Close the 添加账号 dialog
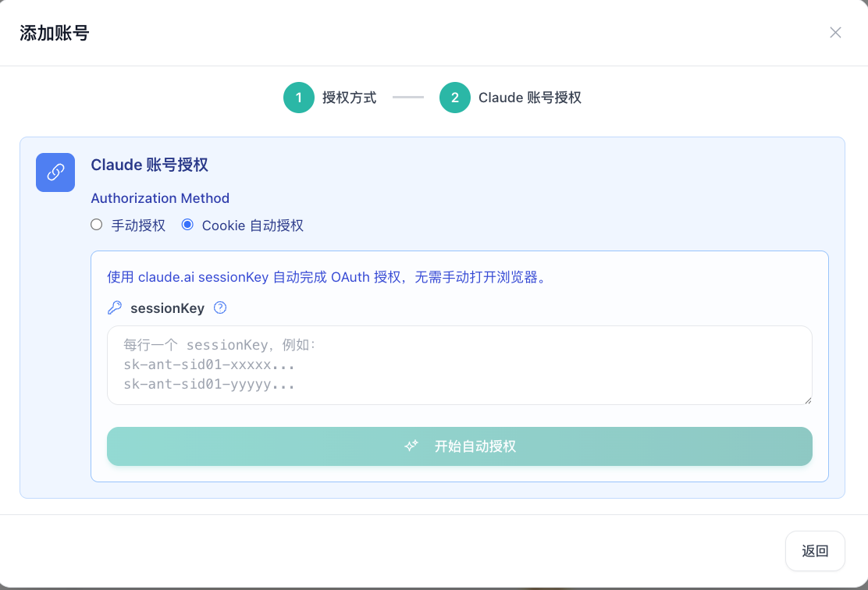This screenshot has height=590, width=868. [834, 33]
